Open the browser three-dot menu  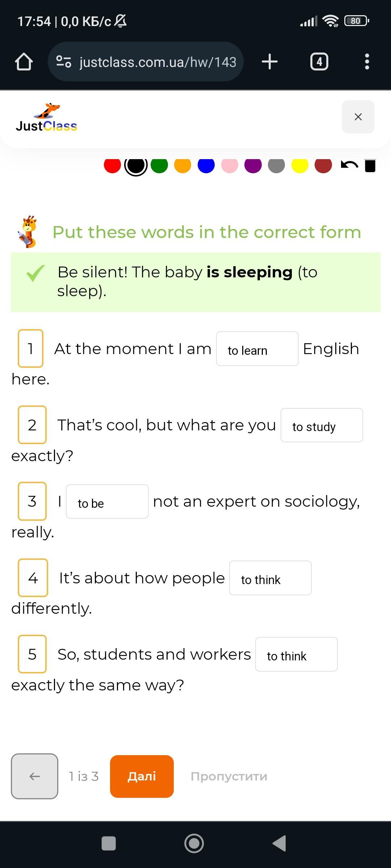tap(367, 61)
